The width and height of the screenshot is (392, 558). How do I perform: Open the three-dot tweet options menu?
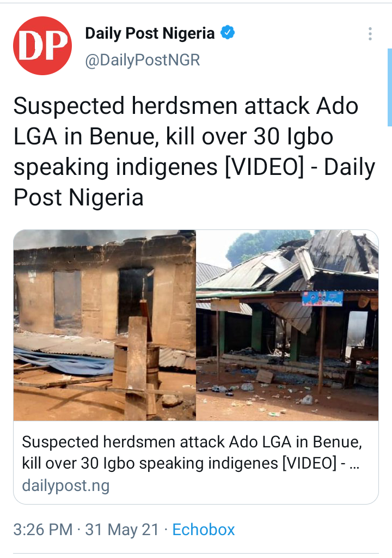[x=370, y=34]
